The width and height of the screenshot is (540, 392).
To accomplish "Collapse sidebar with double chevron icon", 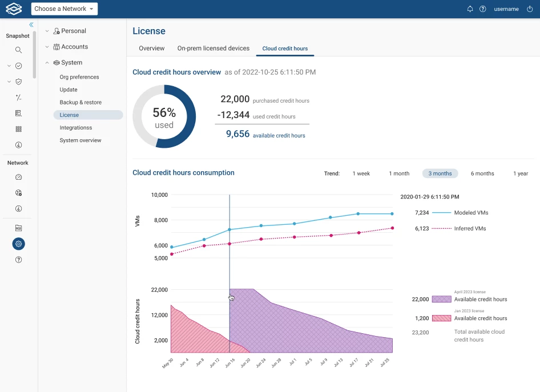I will click(x=31, y=25).
